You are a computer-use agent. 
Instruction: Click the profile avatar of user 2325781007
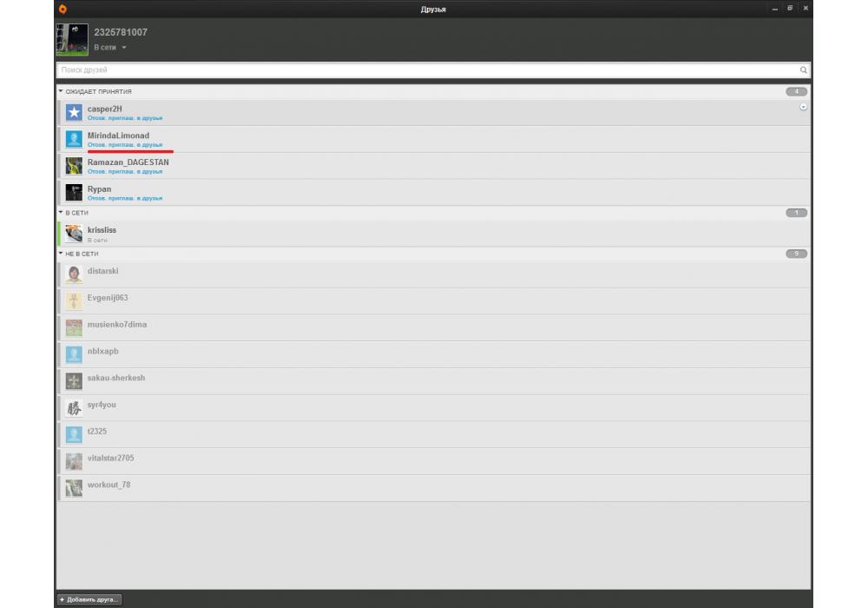tap(72, 39)
